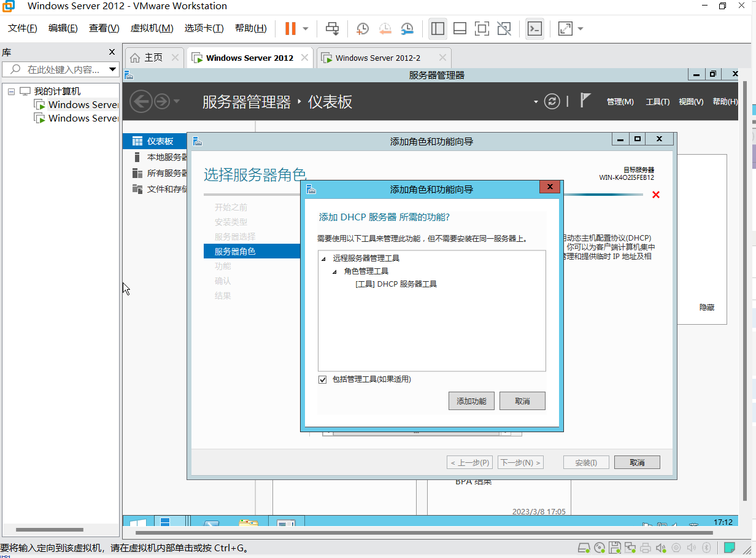Collapse the 我的计算机 tree node
This screenshot has height=558, width=756.
coord(11,91)
